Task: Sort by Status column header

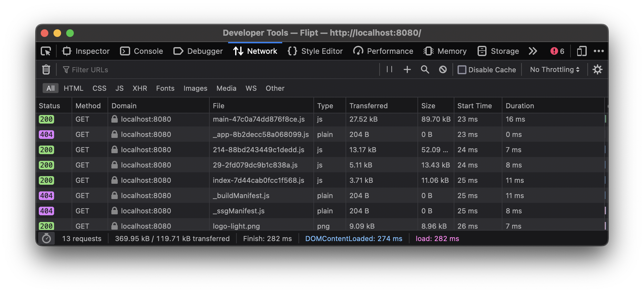Action: coord(54,106)
